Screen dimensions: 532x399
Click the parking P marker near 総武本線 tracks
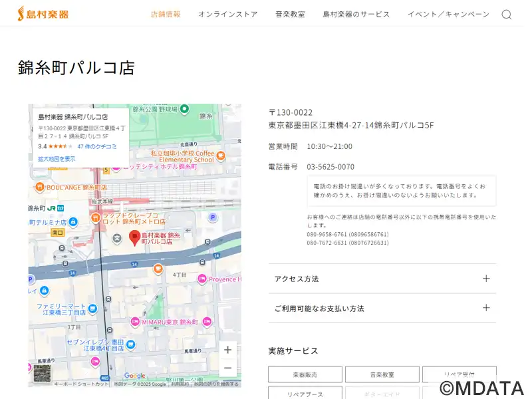coord(213,217)
